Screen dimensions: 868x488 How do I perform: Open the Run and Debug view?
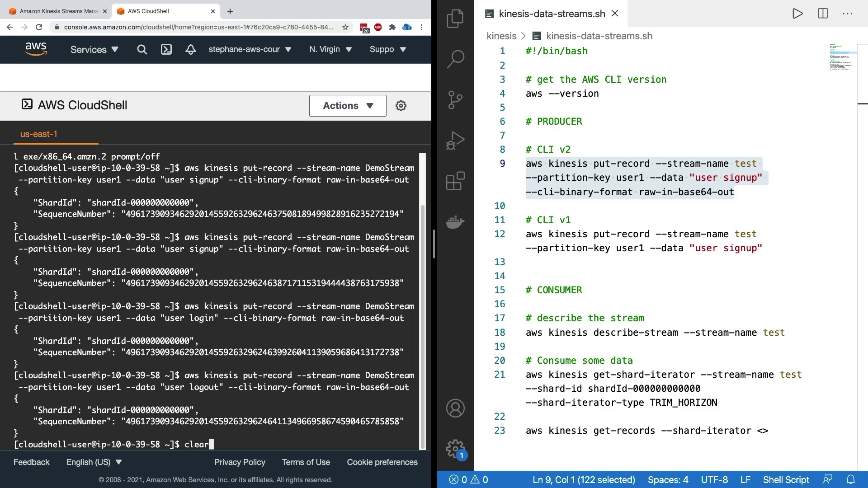click(455, 141)
